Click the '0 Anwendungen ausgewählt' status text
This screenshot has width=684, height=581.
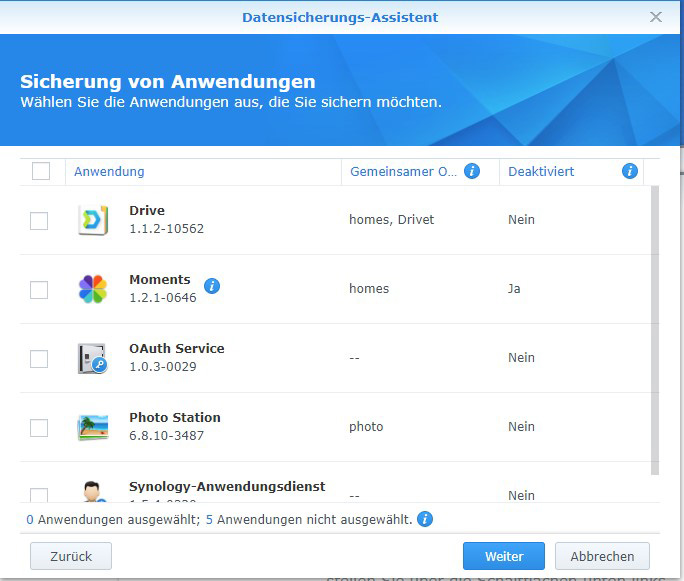(113, 519)
